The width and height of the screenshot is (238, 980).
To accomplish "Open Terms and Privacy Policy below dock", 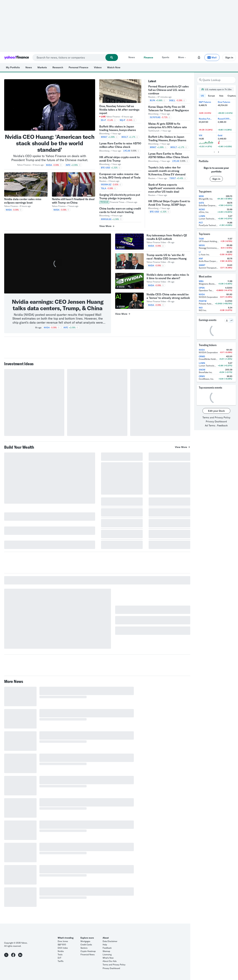I will click(x=216, y=418).
